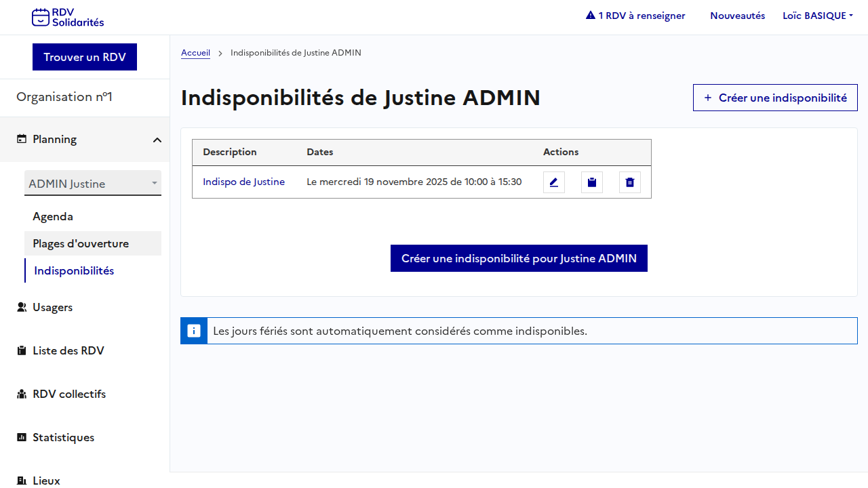Go to Liste des RDV
Viewport: 868px width, 488px height.
(x=68, y=350)
